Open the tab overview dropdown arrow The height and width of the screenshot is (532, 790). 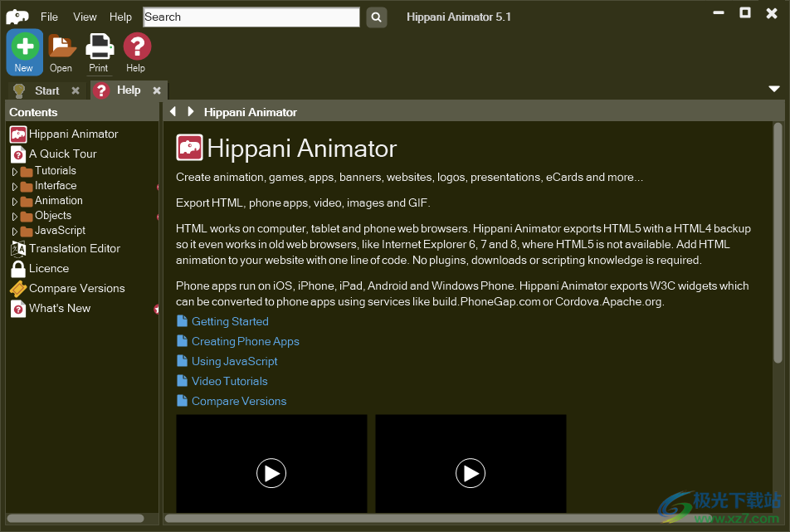click(774, 89)
